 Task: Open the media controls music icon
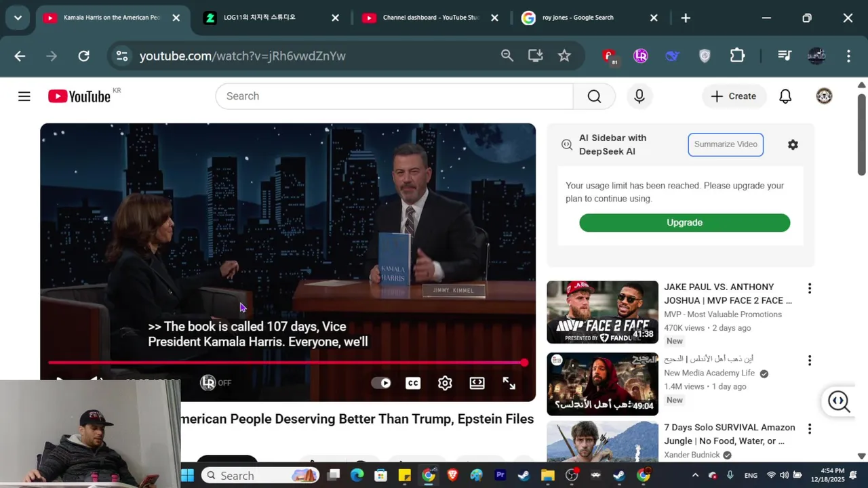(x=785, y=56)
